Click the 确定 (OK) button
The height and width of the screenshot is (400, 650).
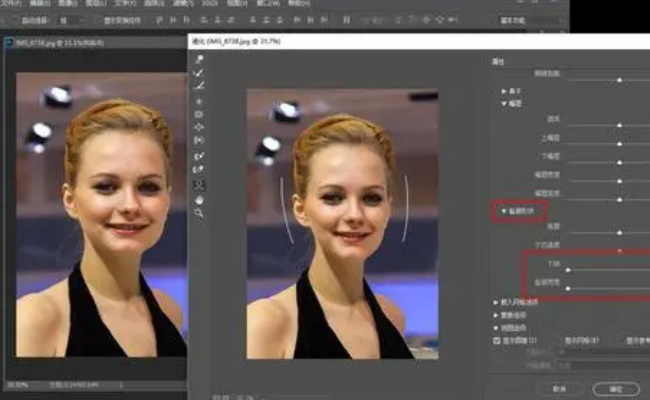pos(615,387)
